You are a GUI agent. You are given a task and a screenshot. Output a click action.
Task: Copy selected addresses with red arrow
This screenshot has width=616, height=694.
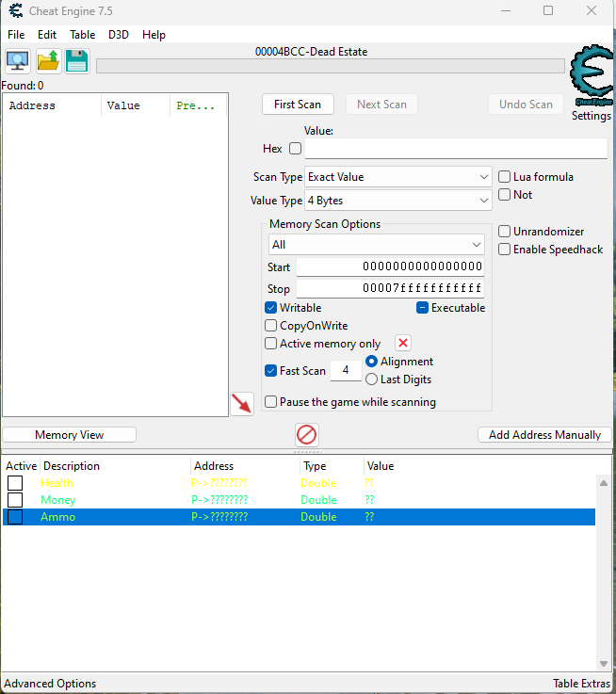click(242, 404)
